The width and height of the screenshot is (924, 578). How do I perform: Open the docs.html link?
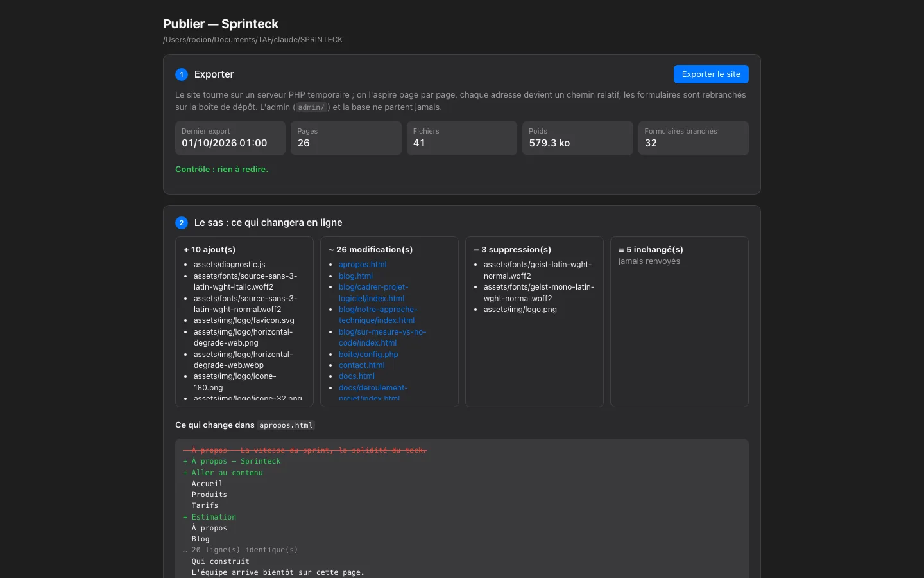[x=357, y=376]
